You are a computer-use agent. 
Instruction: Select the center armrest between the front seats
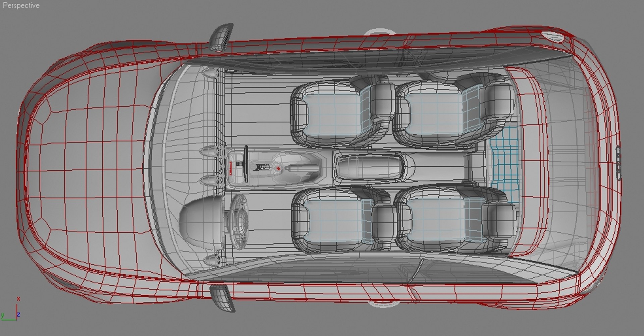[369, 167]
